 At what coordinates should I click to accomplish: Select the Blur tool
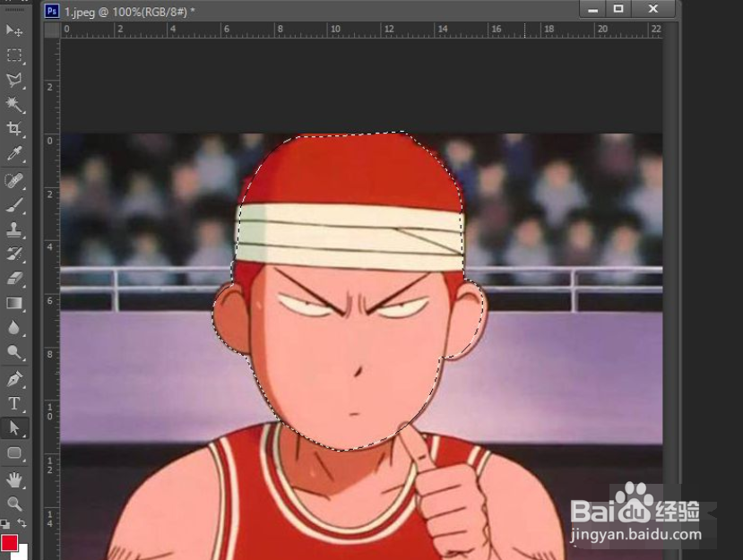(14, 327)
